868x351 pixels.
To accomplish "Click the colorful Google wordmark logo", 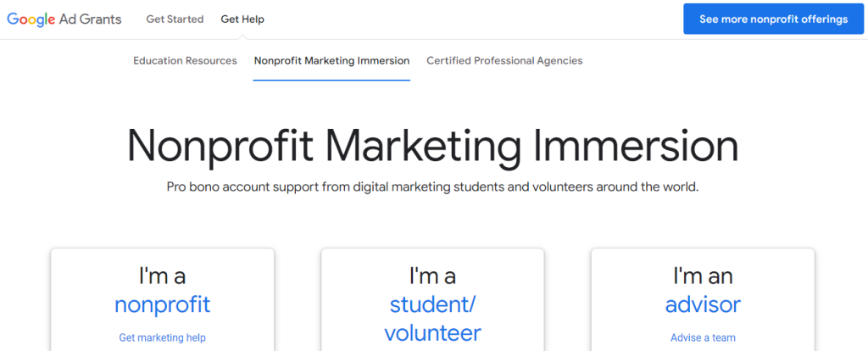I will pos(31,20).
